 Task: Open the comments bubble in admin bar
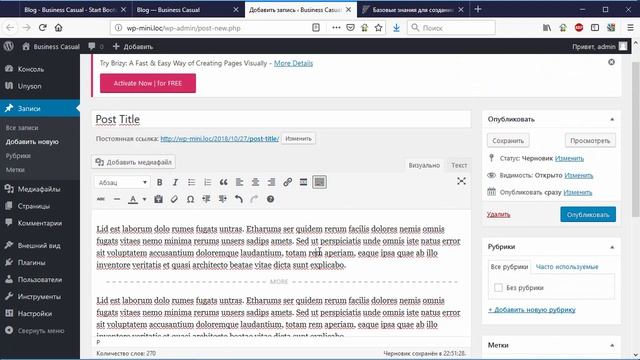point(96,47)
